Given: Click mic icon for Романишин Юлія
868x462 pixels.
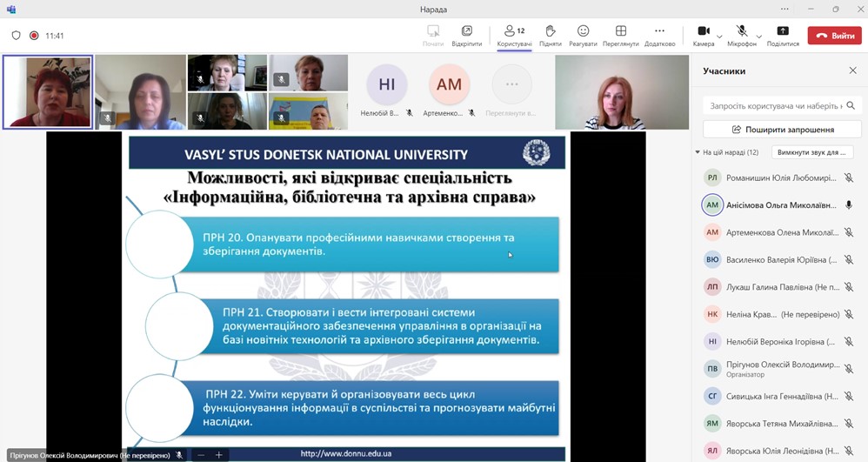Looking at the screenshot, I should pyautogui.click(x=849, y=177).
